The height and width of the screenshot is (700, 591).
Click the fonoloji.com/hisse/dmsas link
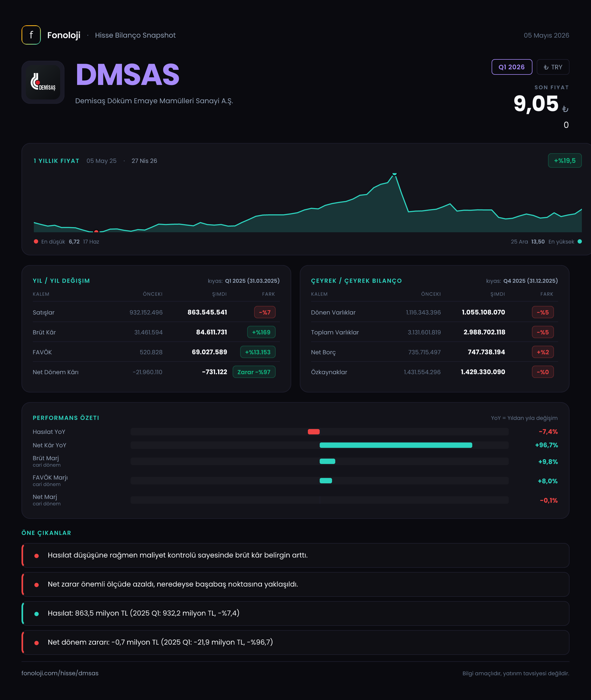[60, 673]
